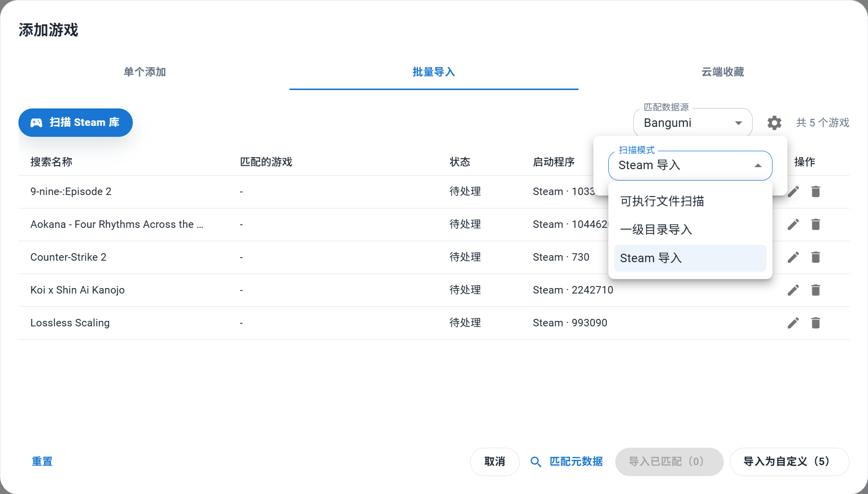Click the 导入已匹配 (0) button
This screenshot has width=868, height=494.
tap(669, 462)
